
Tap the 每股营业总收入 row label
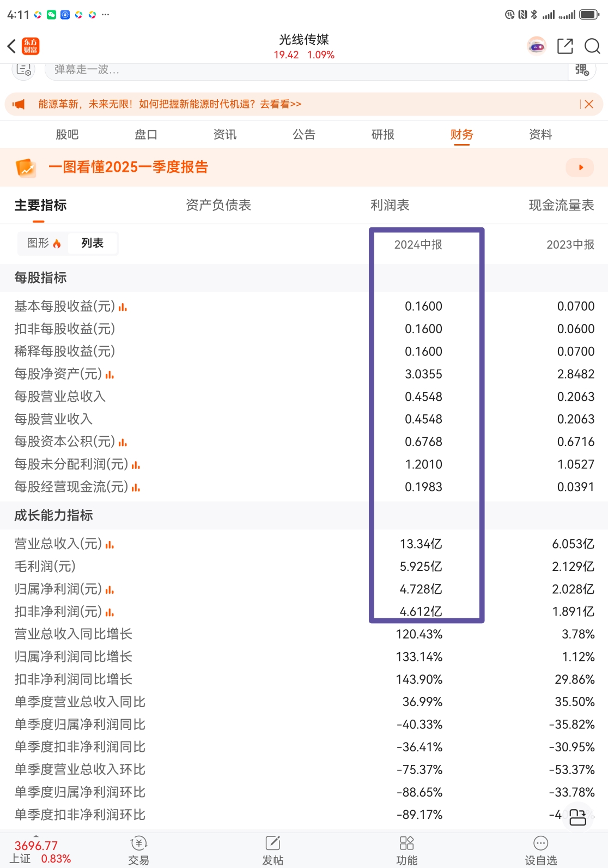pyautogui.click(x=60, y=397)
